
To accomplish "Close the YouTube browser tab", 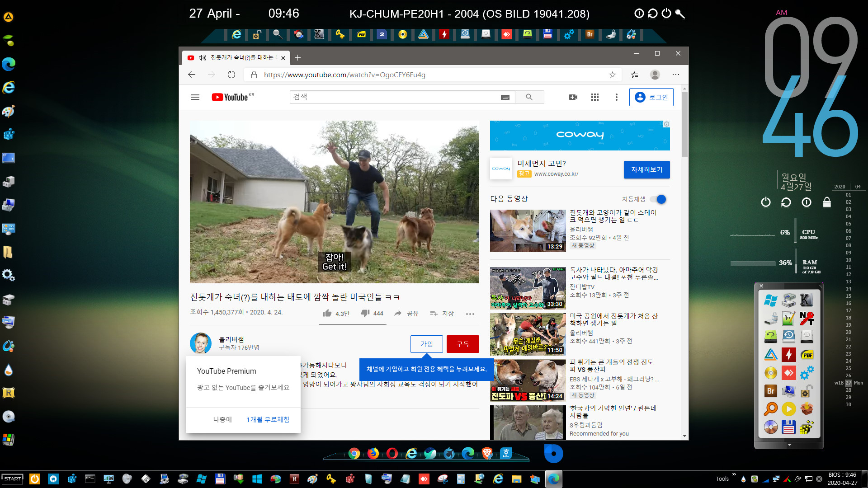I will (x=283, y=58).
